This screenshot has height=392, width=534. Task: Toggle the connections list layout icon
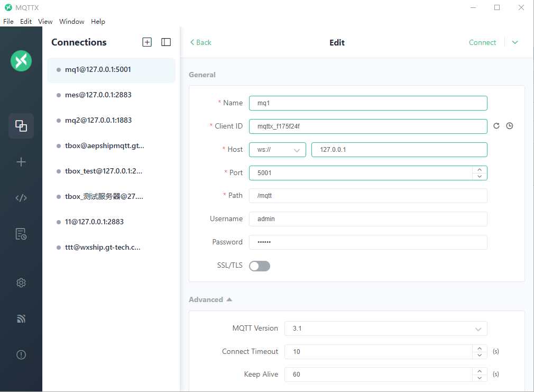[x=166, y=42]
